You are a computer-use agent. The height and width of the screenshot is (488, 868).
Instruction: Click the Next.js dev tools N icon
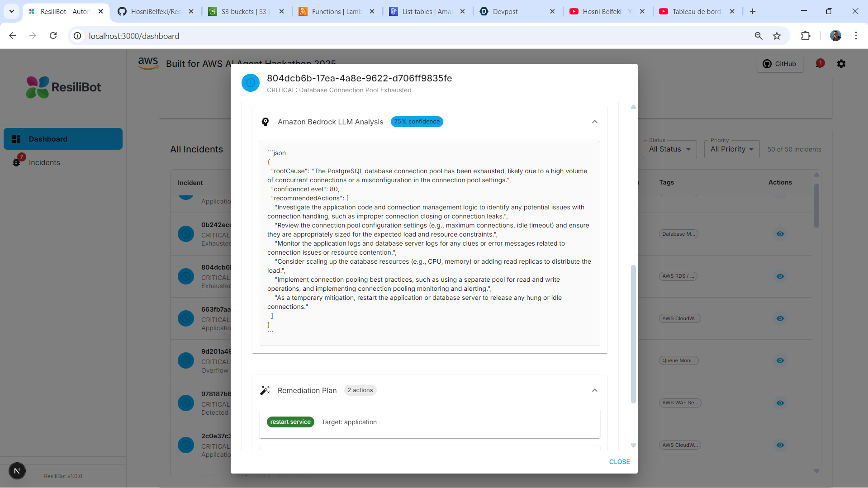(17, 471)
